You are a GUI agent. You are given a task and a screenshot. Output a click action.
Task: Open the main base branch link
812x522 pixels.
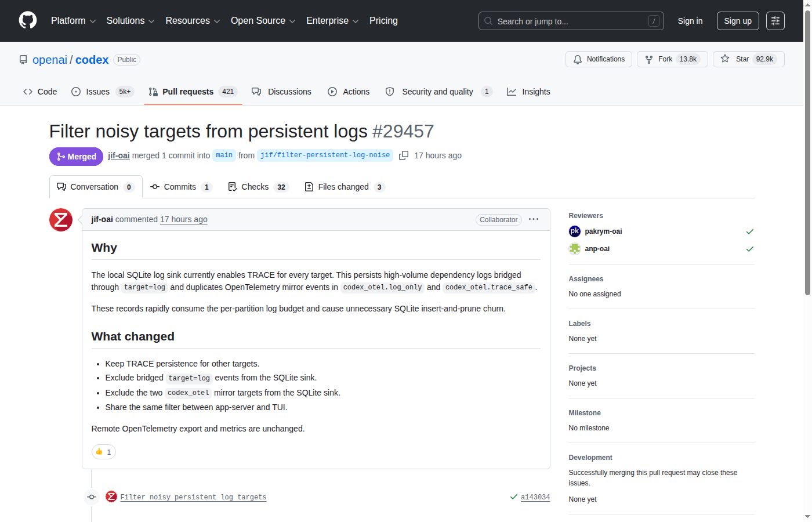224,155
